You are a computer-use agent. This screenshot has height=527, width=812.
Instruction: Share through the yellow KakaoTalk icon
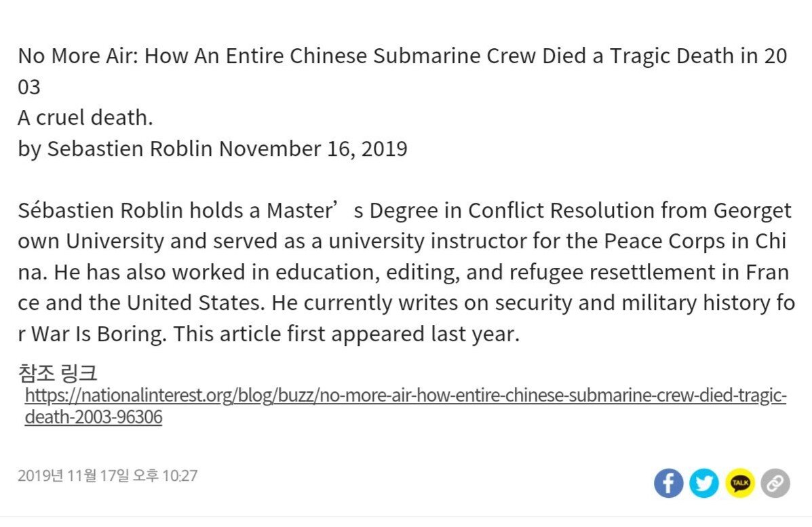click(739, 483)
